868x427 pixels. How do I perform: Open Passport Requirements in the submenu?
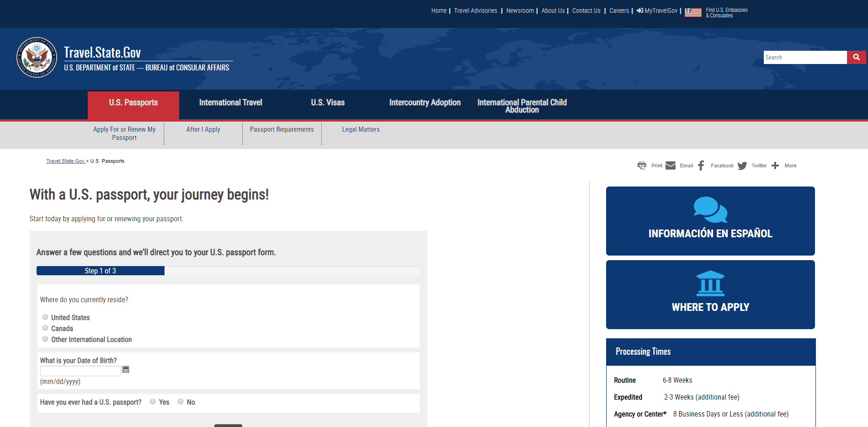point(281,129)
